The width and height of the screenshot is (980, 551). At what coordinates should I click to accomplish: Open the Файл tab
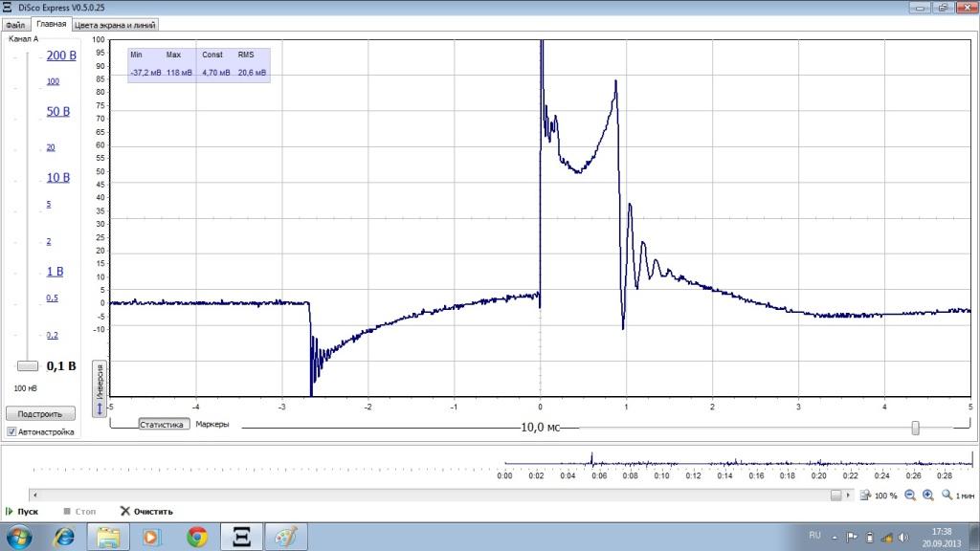(15, 25)
